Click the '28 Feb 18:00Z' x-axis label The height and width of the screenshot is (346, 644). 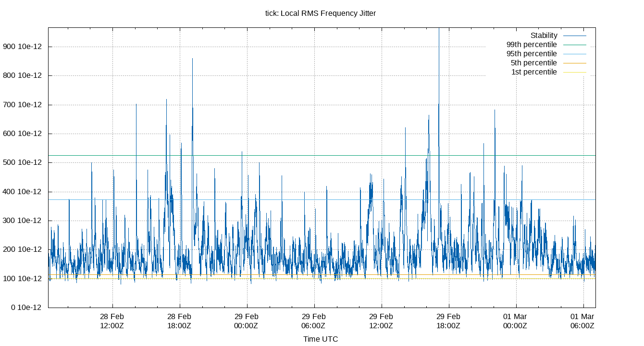179,321
